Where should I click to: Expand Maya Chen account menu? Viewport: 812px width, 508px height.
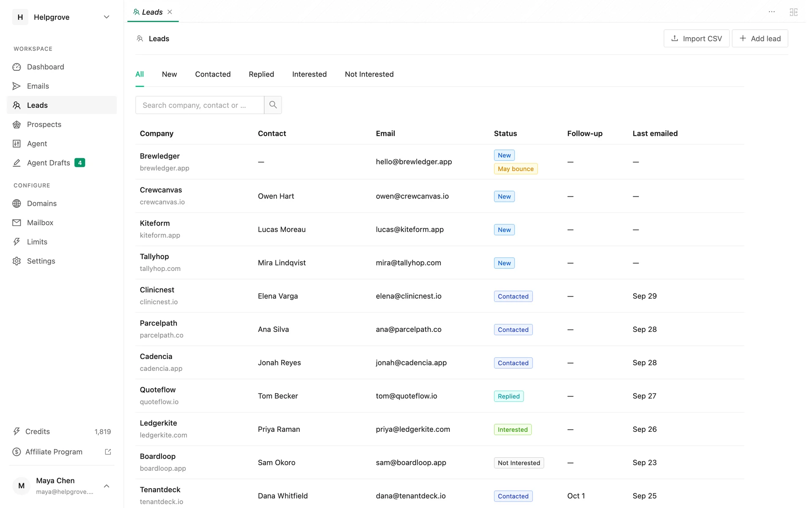coord(62,486)
